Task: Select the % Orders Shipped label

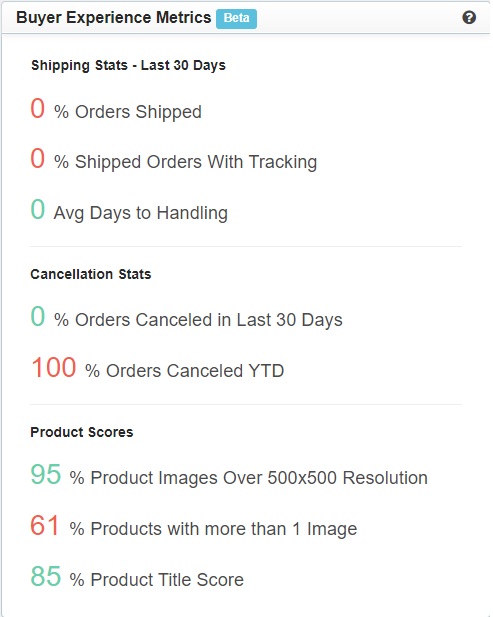Action: pyautogui.click(x=128, y=112)
